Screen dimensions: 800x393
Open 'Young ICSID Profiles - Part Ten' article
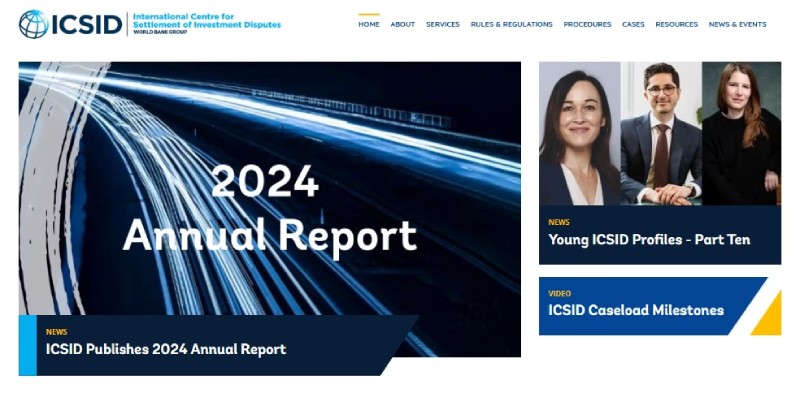(x=649, y=239)
